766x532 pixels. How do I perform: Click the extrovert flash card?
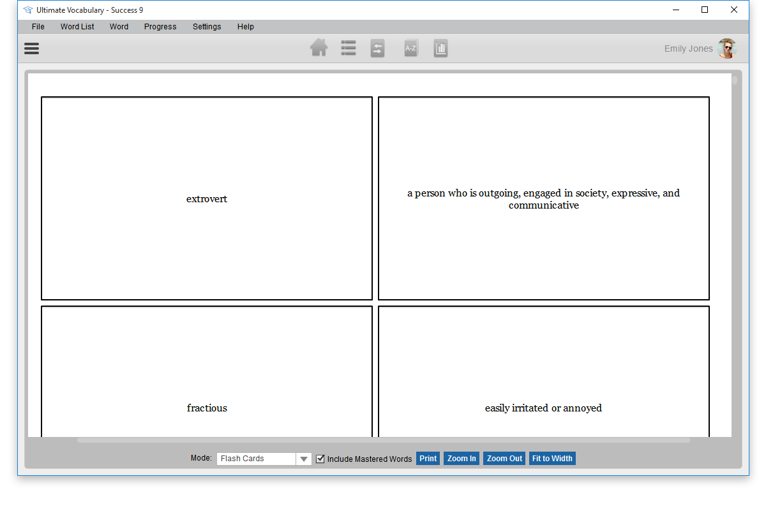(x=207, y=198)
